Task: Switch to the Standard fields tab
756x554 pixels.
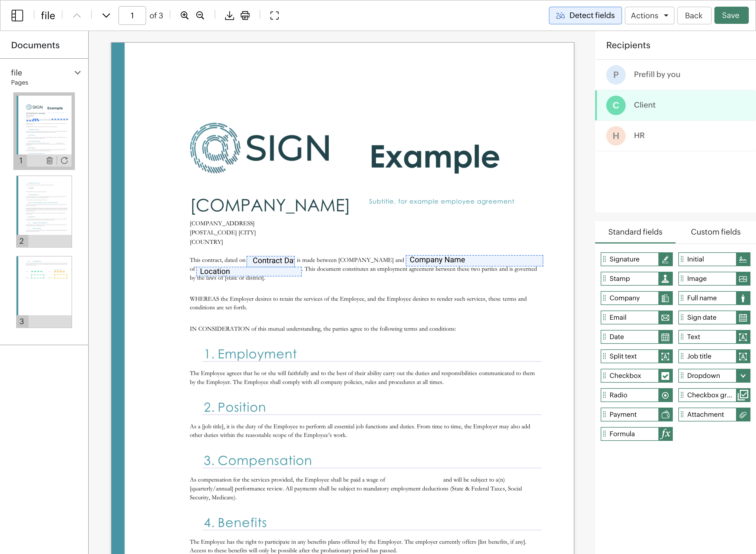Action: [x=635, y=232]
